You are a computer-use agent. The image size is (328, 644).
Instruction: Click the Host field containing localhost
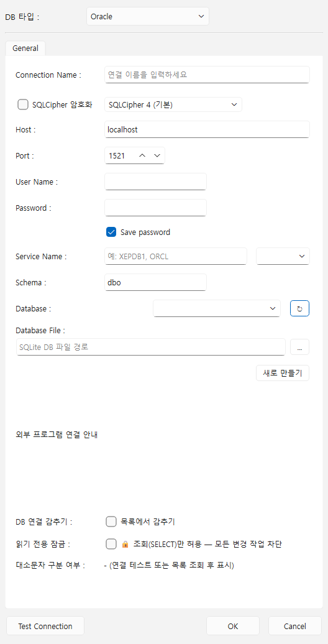207,129
